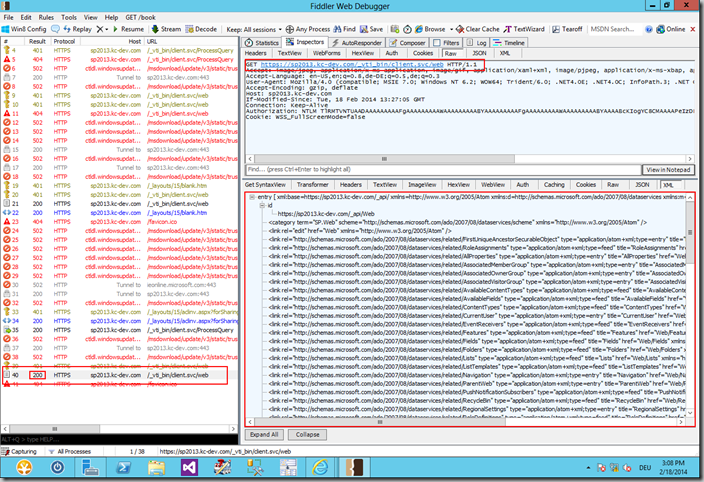704x482 pixels.
Task: Select session 35 ProcessQuery row
Action: click(x=119, y=330)
